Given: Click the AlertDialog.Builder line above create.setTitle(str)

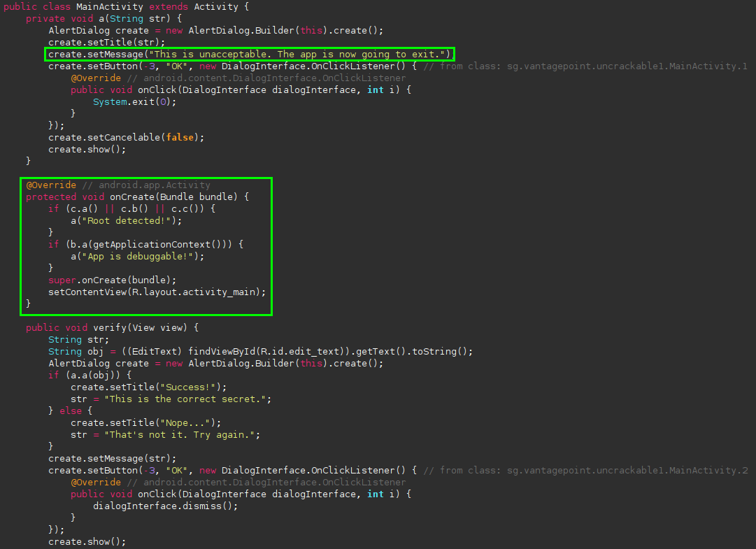Looking at the screenshot, I should click(x=215, y=30).
